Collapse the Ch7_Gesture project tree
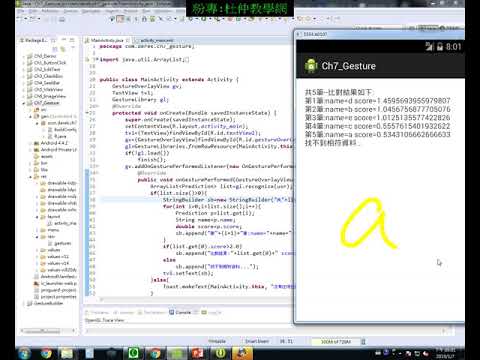 23,103
